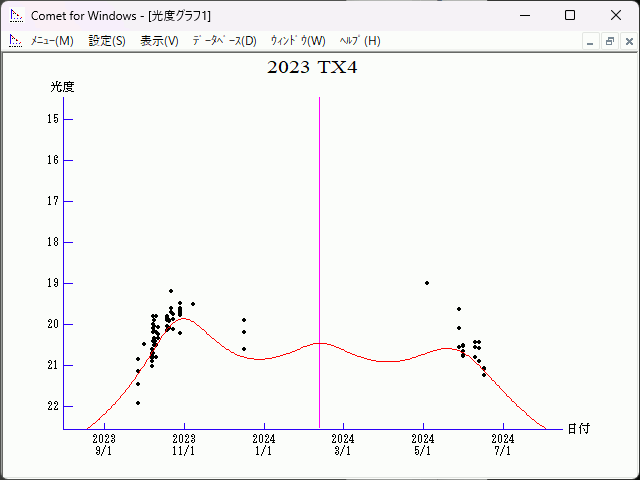Image resolution: width=640 pixels, height=480 pixels.
Task: Restore the inner 光度グラフ1 child window
Action: pyautogui.click(x=610, y=41)
